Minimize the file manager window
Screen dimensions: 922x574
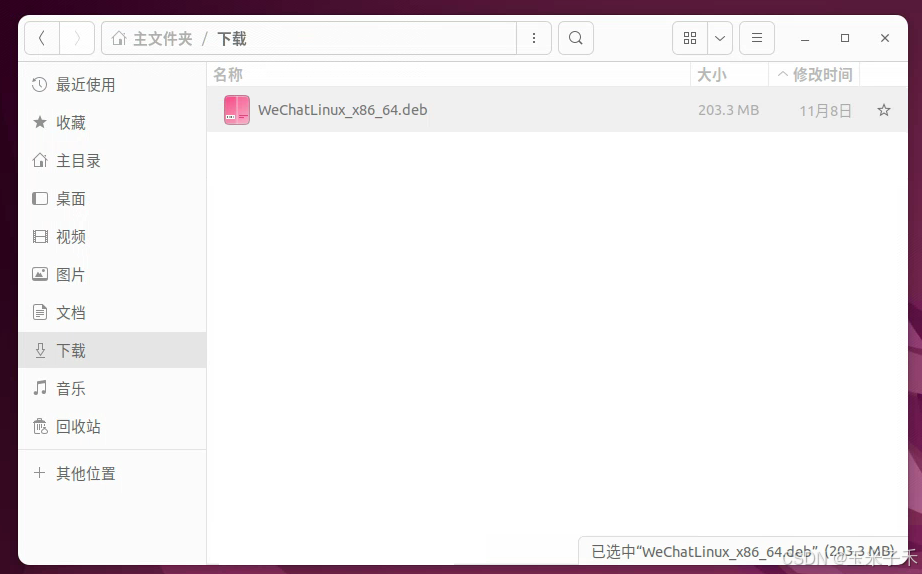pyautogui.click(x=805, y=38)
